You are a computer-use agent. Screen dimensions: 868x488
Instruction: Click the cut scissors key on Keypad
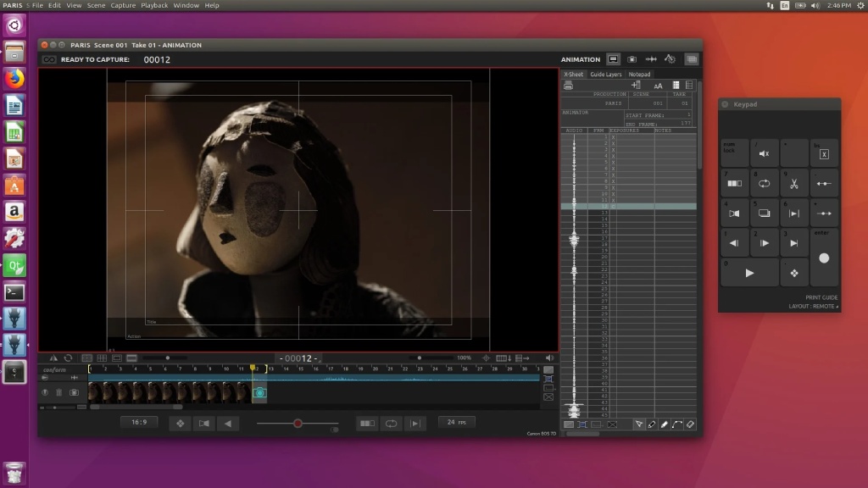click(x=794, y=183)
